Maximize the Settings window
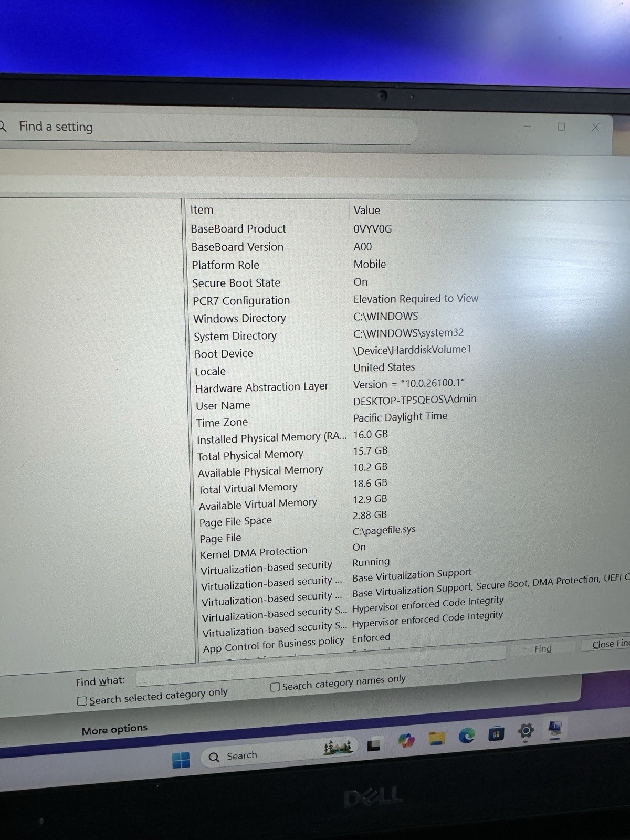The height and width of the screenshot is (840, 630). coord(561,127)
